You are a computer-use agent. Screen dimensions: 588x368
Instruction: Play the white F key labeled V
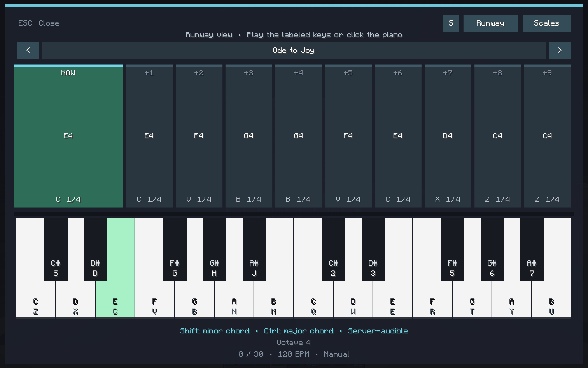point(155,299)
